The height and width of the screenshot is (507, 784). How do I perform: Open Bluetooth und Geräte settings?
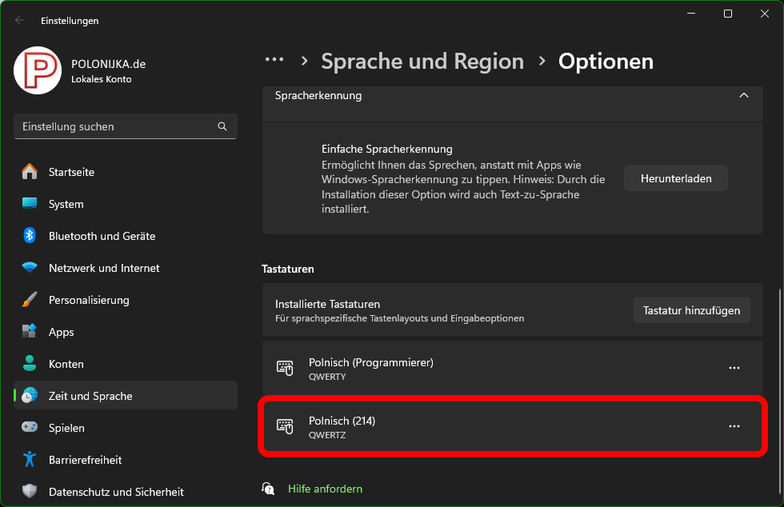[101, 236]
